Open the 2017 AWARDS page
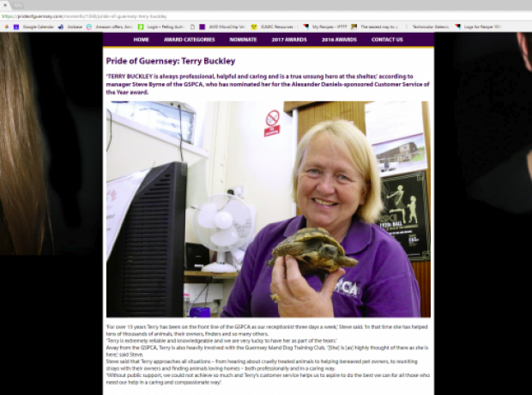This screenshot has height=395, width=532. coord(289,39)
